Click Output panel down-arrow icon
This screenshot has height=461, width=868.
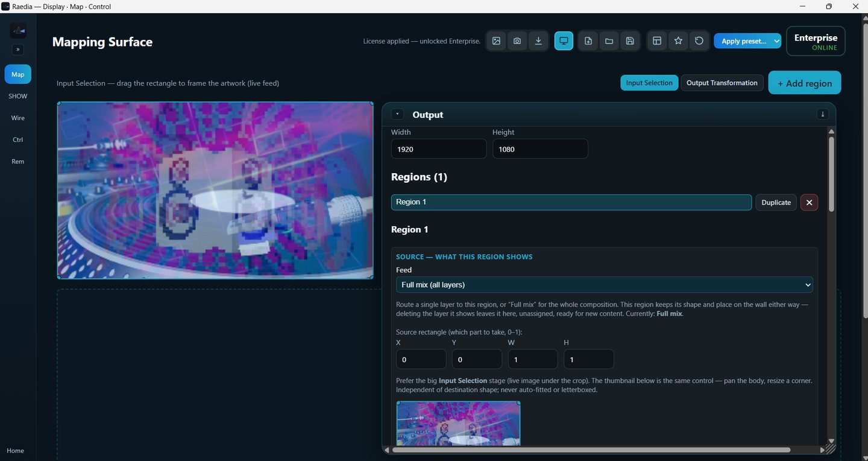[823, 114]
